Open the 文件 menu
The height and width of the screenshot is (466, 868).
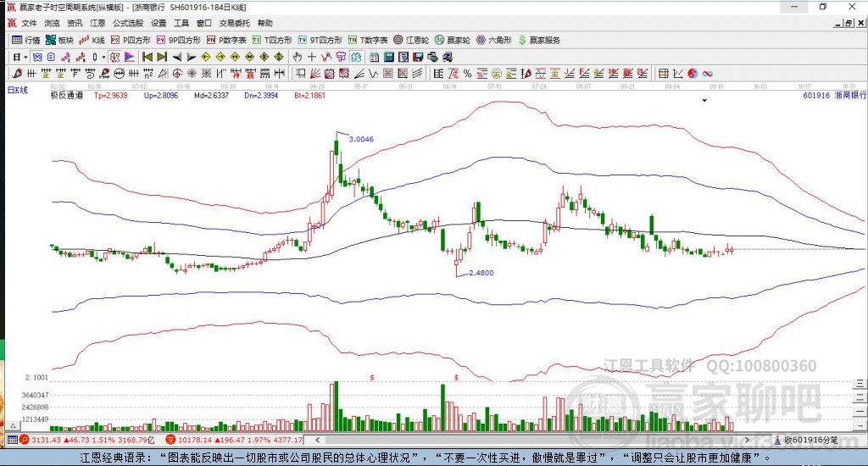tap(29, 23)
